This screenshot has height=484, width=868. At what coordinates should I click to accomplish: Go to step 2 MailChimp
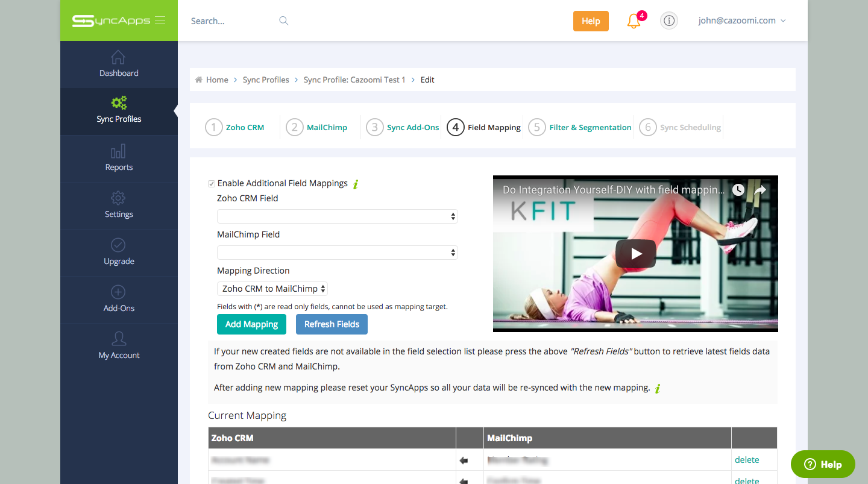coord(317,127)
